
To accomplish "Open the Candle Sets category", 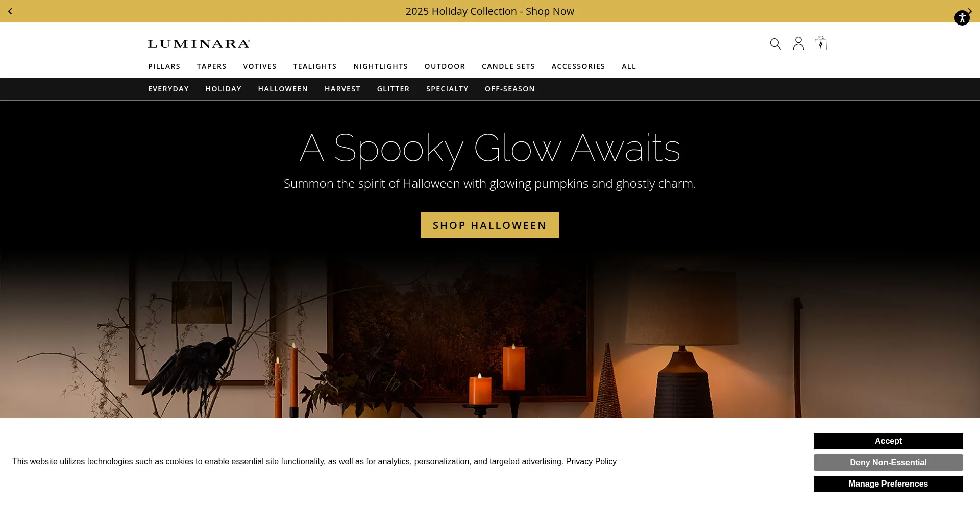I will click(x=508, y=66).
